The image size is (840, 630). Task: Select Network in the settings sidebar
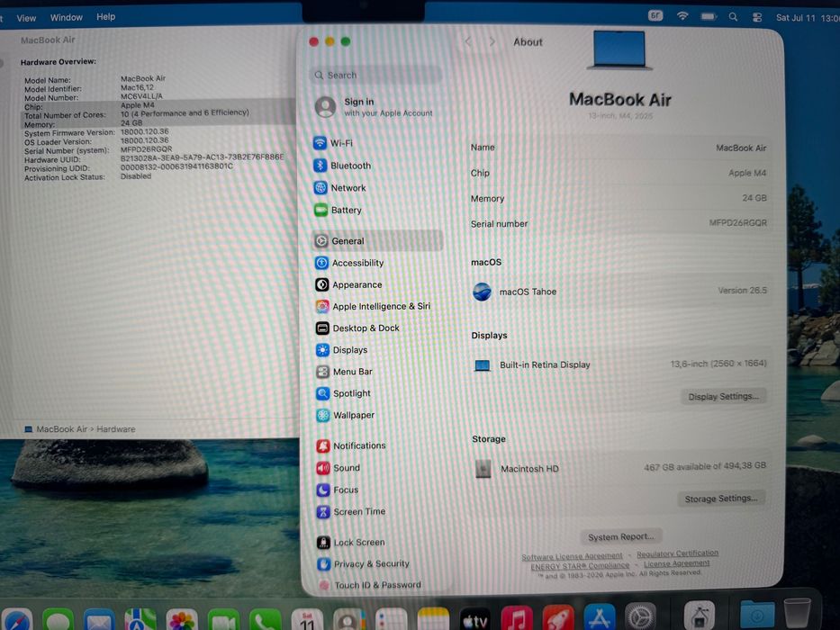pos(340,188)
